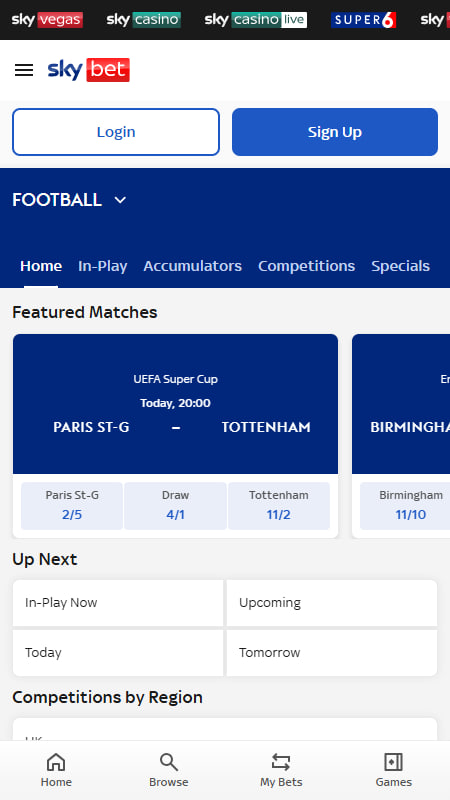Tap the Sky Bet logo
The height and width of the screenshot is (800, 450).
click(89, 70)
